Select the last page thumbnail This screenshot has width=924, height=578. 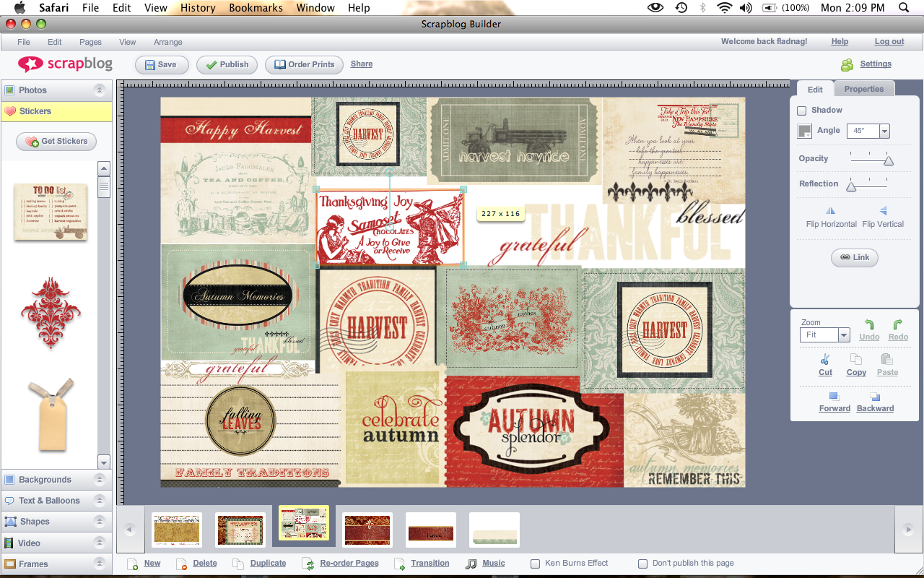[494, 530]
